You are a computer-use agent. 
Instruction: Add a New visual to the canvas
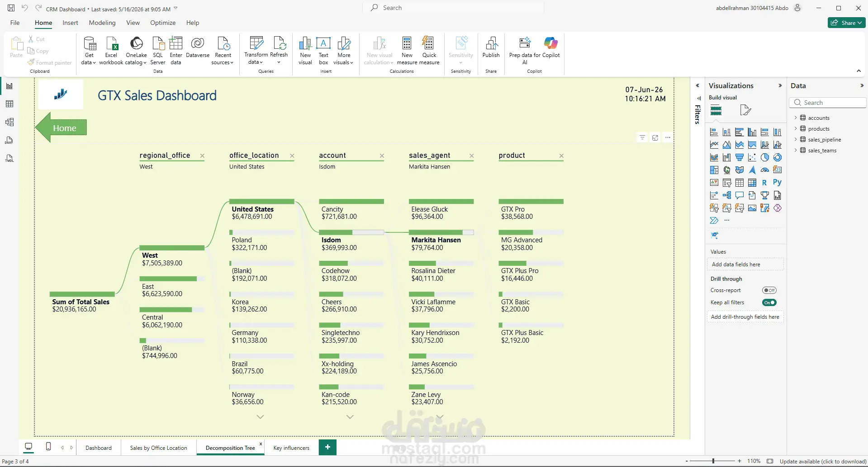[x=305, y=50]
